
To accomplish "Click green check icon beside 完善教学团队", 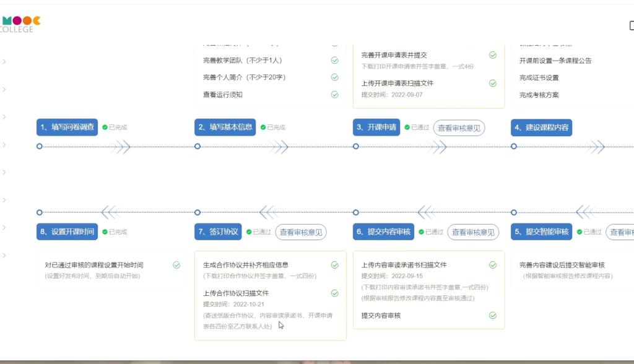I will coord(334,61).
